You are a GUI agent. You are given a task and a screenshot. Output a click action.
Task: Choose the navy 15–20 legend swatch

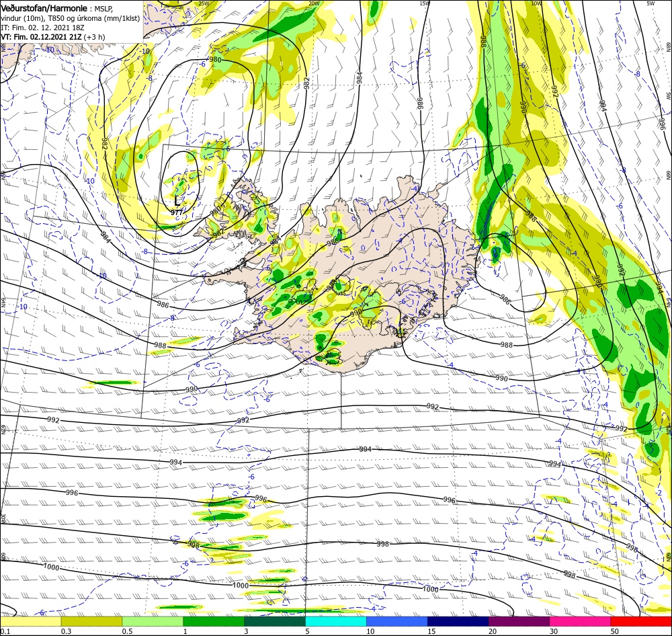coord(458,621)
